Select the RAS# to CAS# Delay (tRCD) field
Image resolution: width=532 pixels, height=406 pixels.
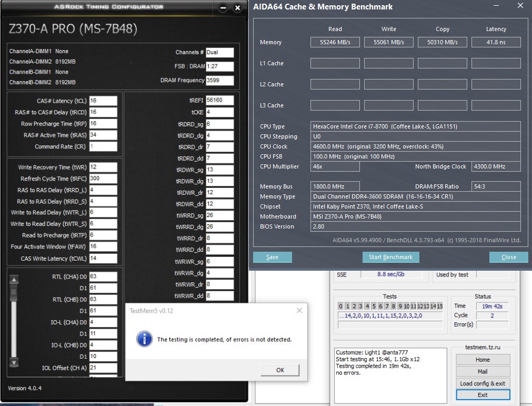pyautogui.click(x=103, y=112)
